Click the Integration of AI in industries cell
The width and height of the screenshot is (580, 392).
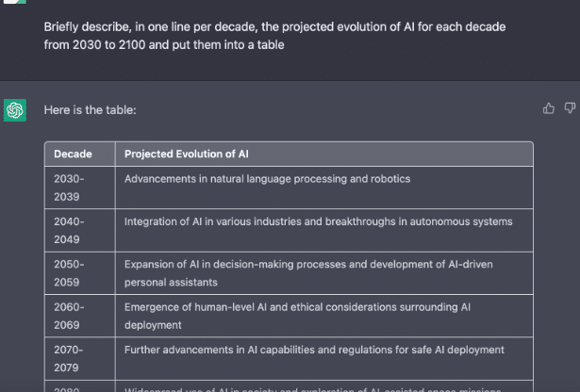319,221
